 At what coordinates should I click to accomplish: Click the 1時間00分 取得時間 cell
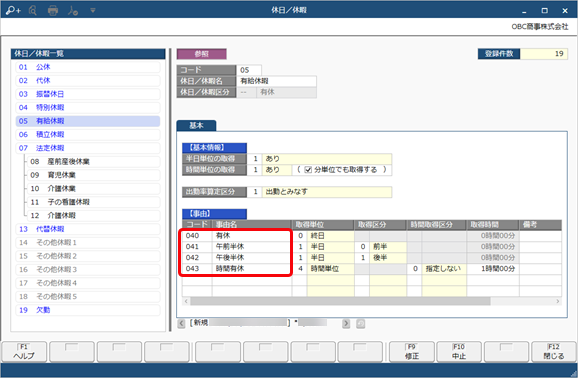tap(493, 269)
